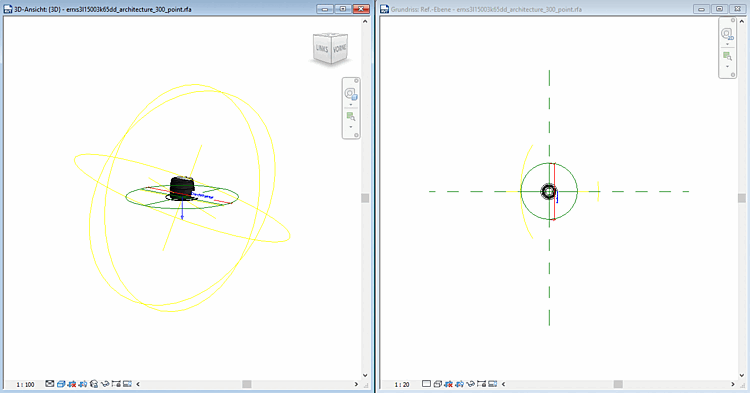Click floor plan horizontal scroll left arrow
This screenshot has height=393, width=750.
click(x=504, y=384)
